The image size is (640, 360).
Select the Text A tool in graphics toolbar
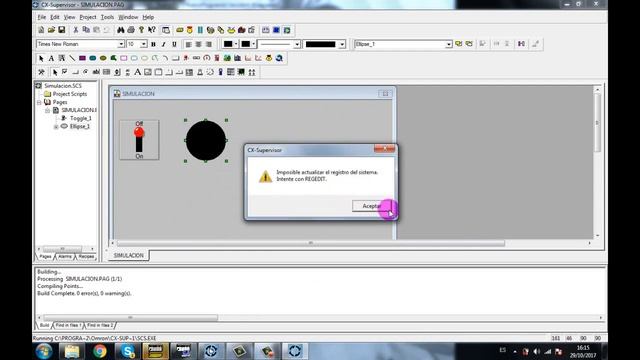point(51,58)
